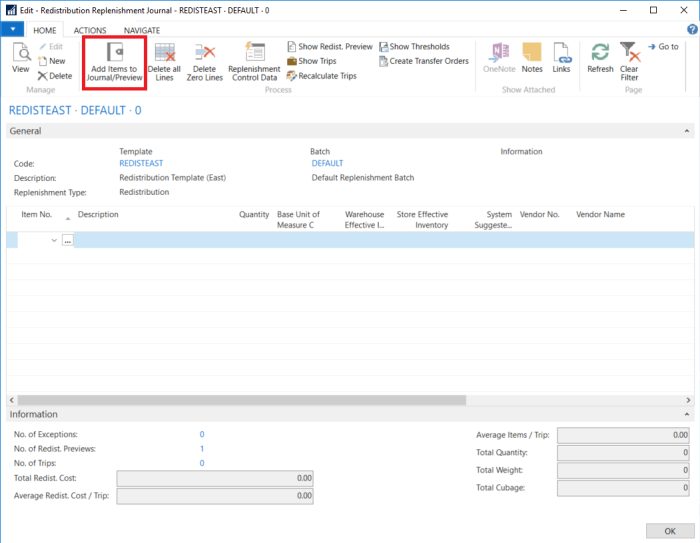Click Add Items to Journal/Preview icon

tap(114, 54)
